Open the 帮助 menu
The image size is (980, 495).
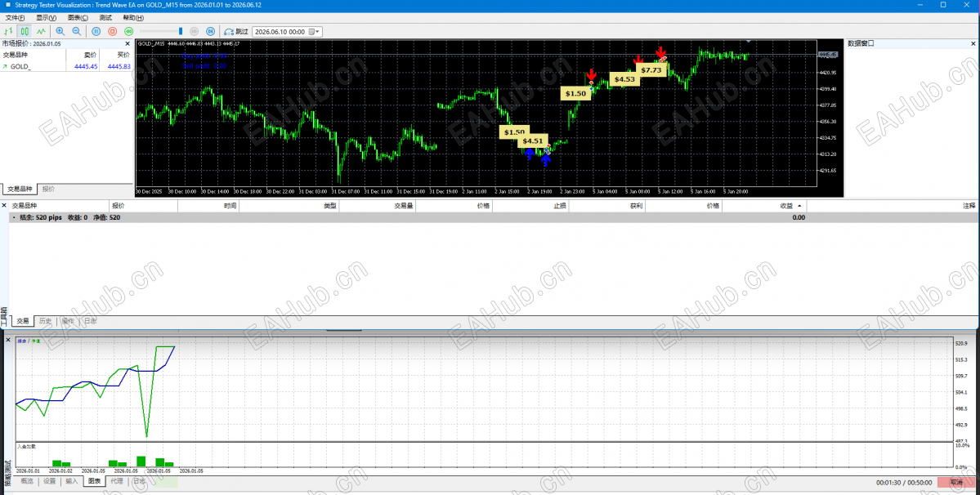click(133, 17)
